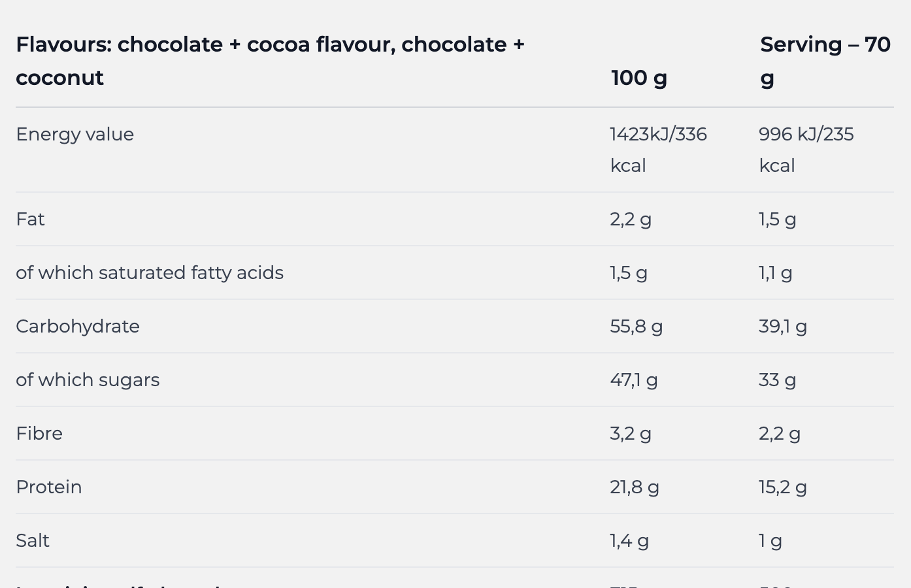This screenshot has height=588, width=911.
Task: Select the saturated fatty acids row label
Action: [x=150, y=272]
